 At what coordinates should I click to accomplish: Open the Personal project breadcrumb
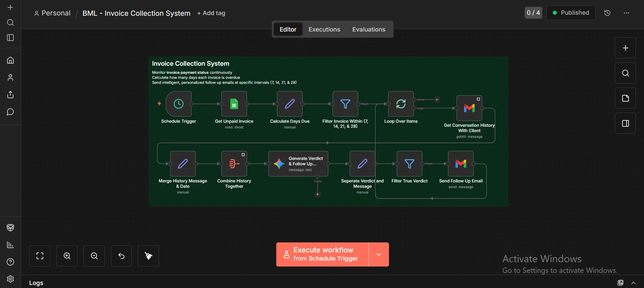pyautogui.click(x=52, y=13)
